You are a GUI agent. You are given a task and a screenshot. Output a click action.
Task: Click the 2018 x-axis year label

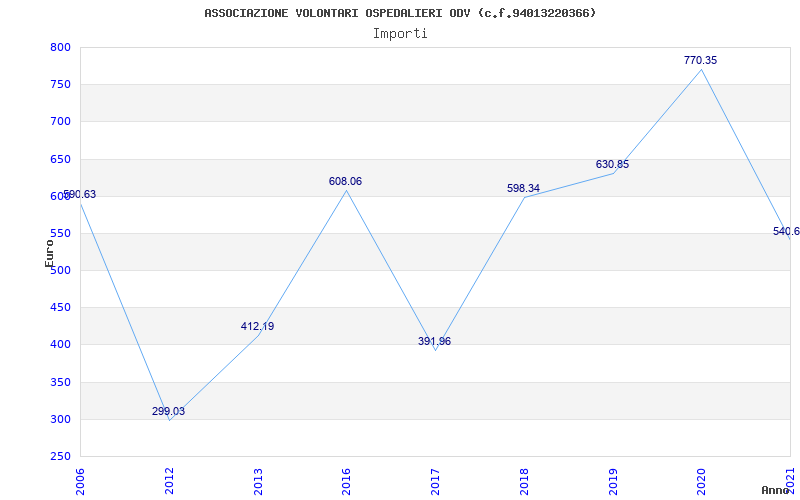[x=524, y=481]
